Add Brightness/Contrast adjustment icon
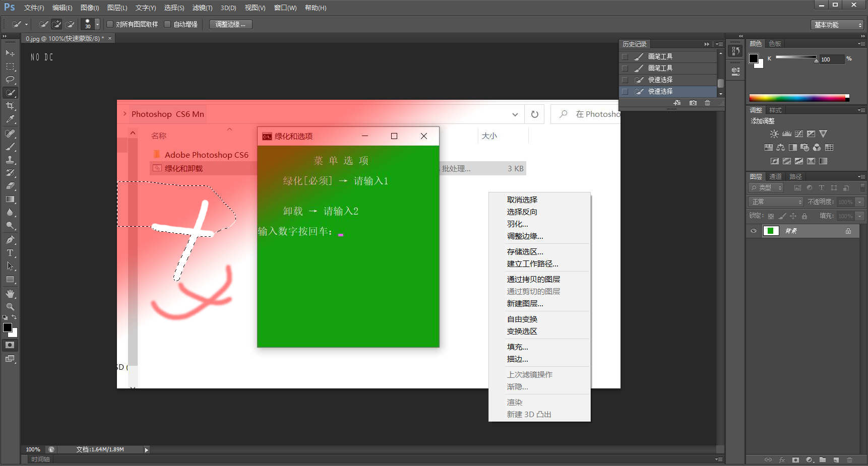This screenshot has width=868, height=466. (774, 134)
